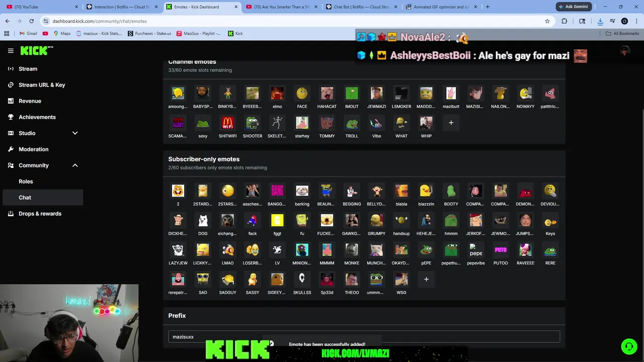Open a new browser tab
644x362 pixels.
(x=488, y=7)
